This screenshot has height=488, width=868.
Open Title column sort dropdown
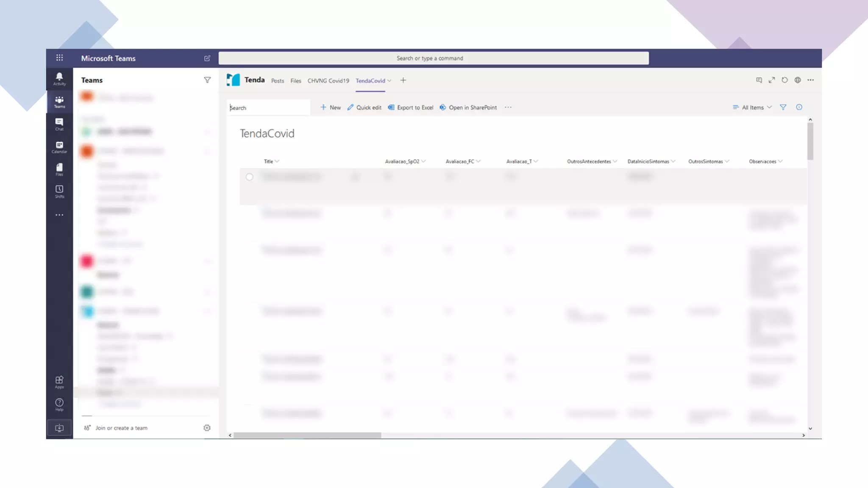[x=271, y=161]
